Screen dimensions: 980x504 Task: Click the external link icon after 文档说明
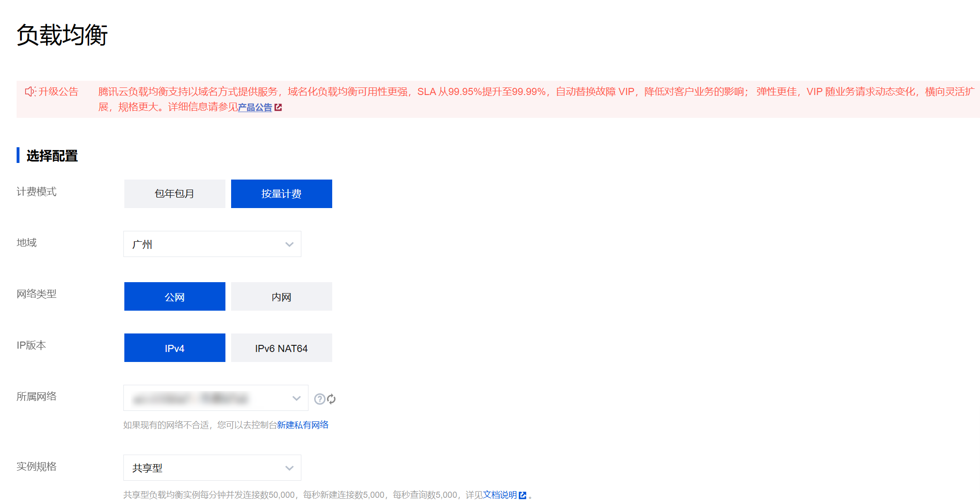pos(523,495)
